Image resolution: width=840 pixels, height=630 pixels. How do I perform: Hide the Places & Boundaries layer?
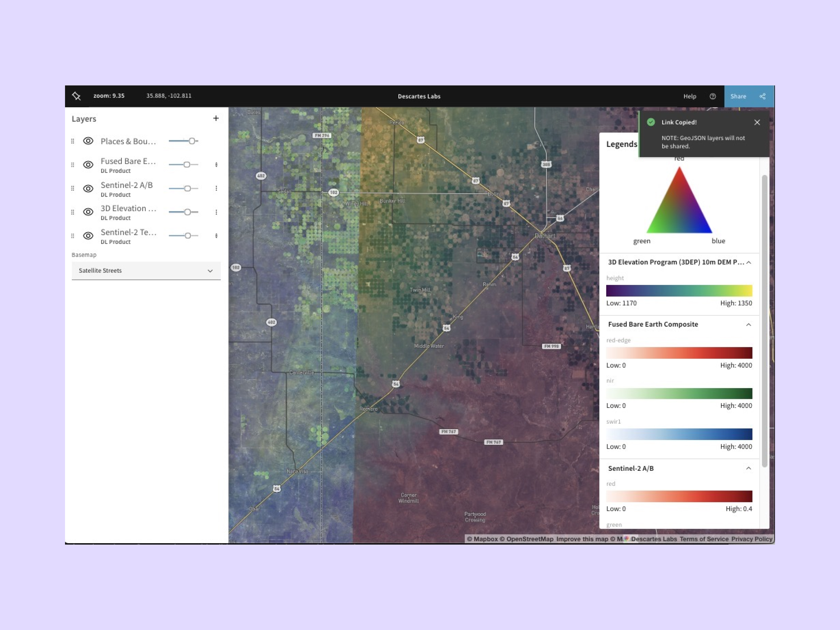click(88, 141)
